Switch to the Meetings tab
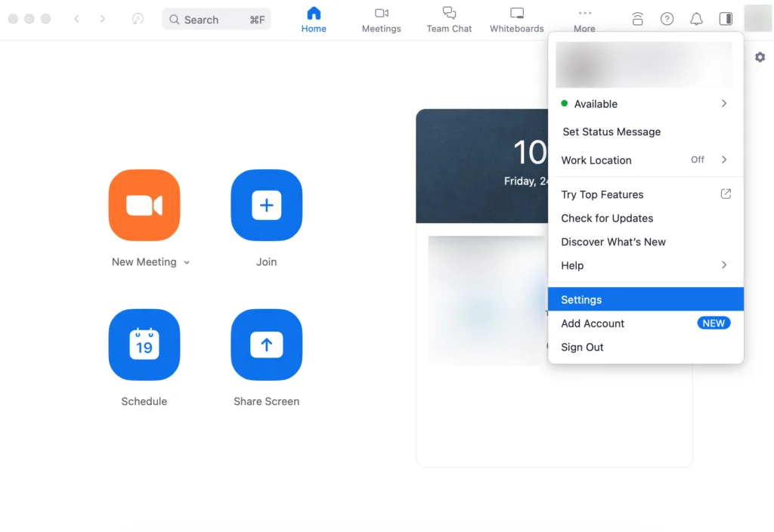The image size is (774, 532). pyautogui.click(x=382, y=20)
